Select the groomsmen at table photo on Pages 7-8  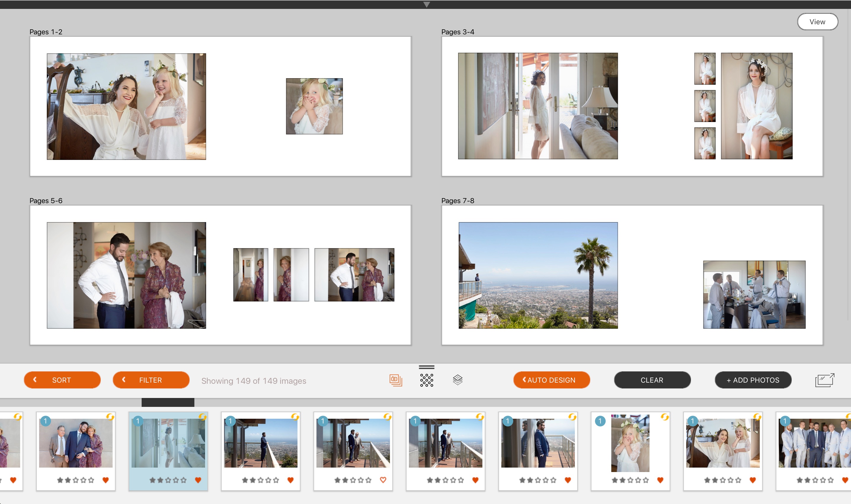(754, 294)
